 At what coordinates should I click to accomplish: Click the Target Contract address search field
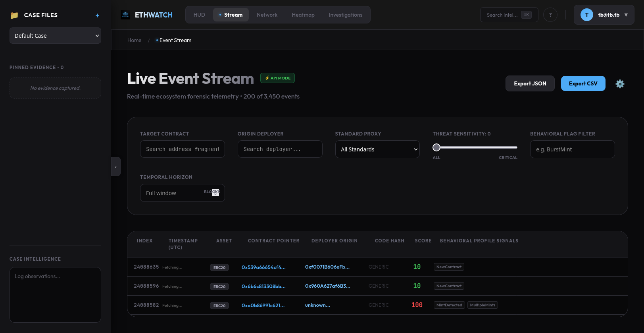click(x=183, y=149)
